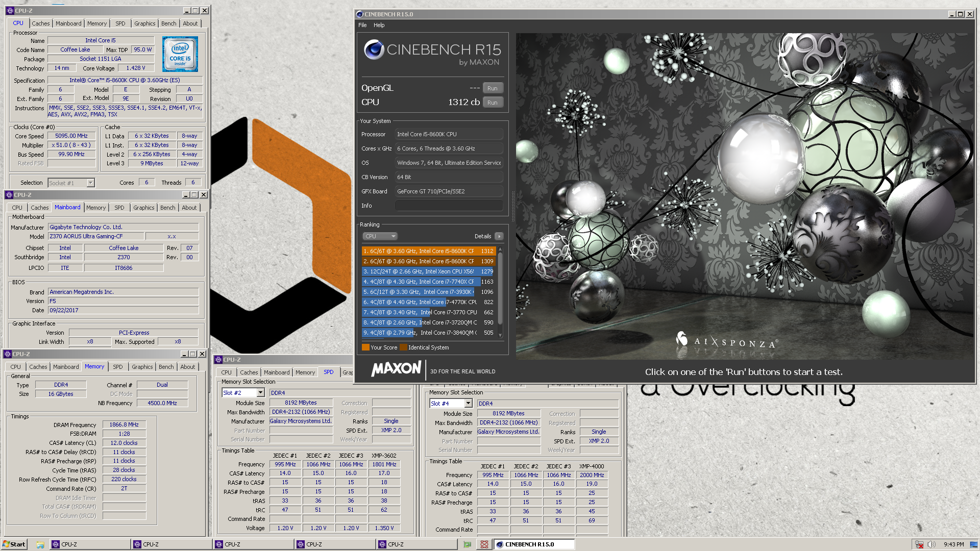The image size is (980, 551).
Task: Open the volume speaker tray icon
Action: point(932,544)
